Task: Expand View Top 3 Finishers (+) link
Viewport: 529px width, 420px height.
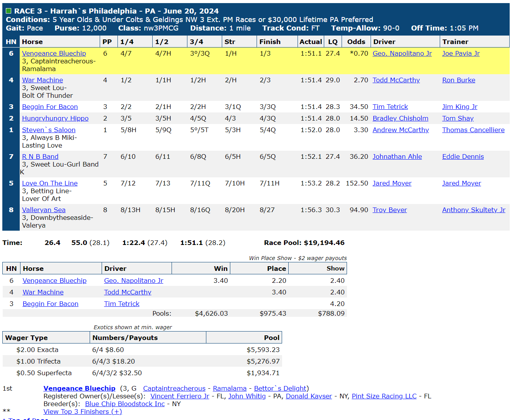Action: tap(83, 411)
